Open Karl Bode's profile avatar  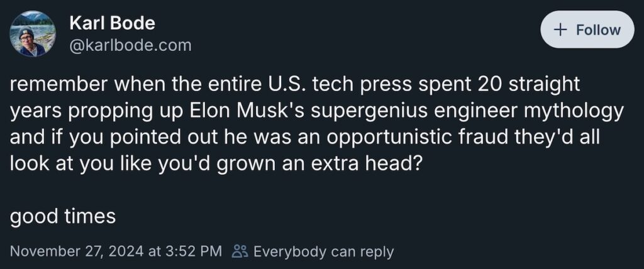pos(31,33)
